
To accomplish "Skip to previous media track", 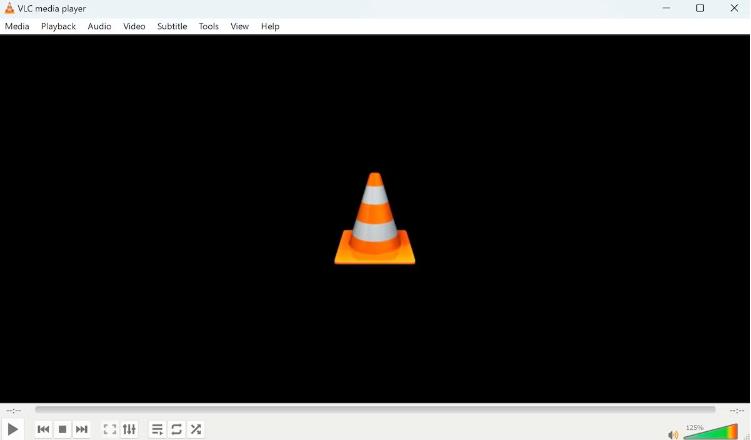I will pyautogui.click(x=43, y=429).
